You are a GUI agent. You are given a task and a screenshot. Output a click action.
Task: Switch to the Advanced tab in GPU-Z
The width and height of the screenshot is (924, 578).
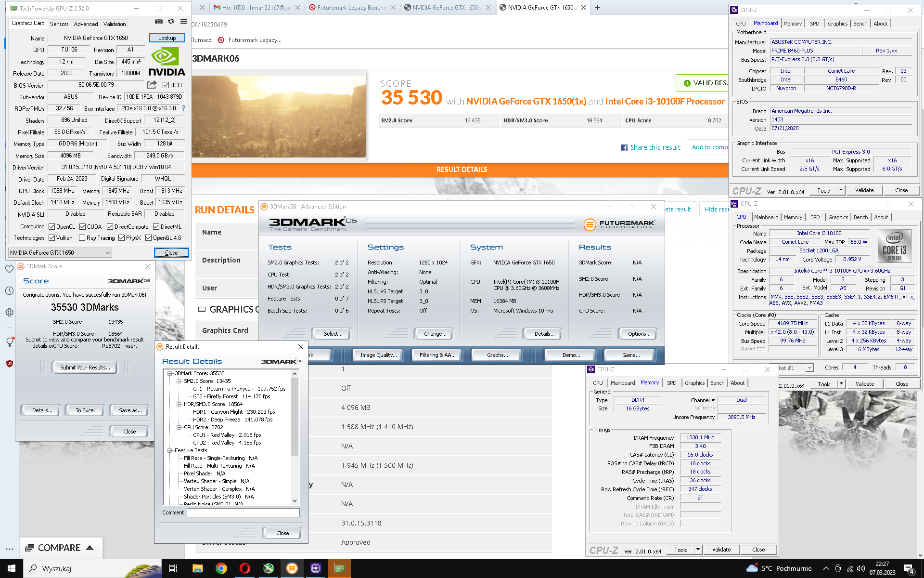coord(86,24)
